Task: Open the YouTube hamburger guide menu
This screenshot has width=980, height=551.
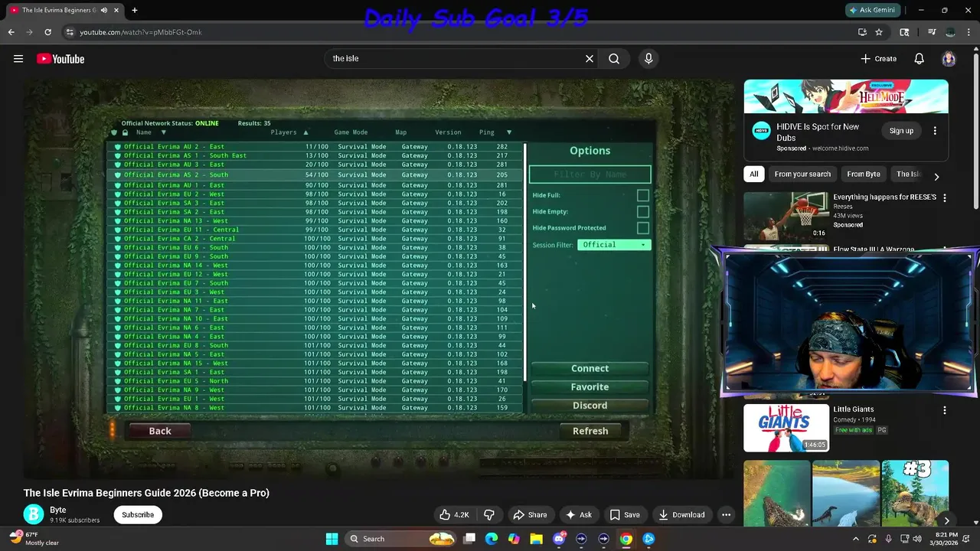Action: tap(18, 59)
